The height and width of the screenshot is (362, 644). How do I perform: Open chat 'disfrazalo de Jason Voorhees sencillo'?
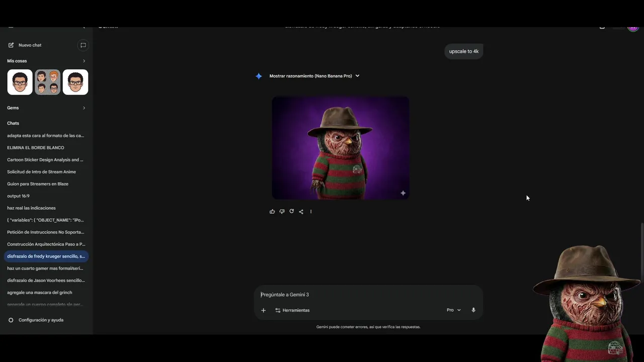click(x=46, y=281)
